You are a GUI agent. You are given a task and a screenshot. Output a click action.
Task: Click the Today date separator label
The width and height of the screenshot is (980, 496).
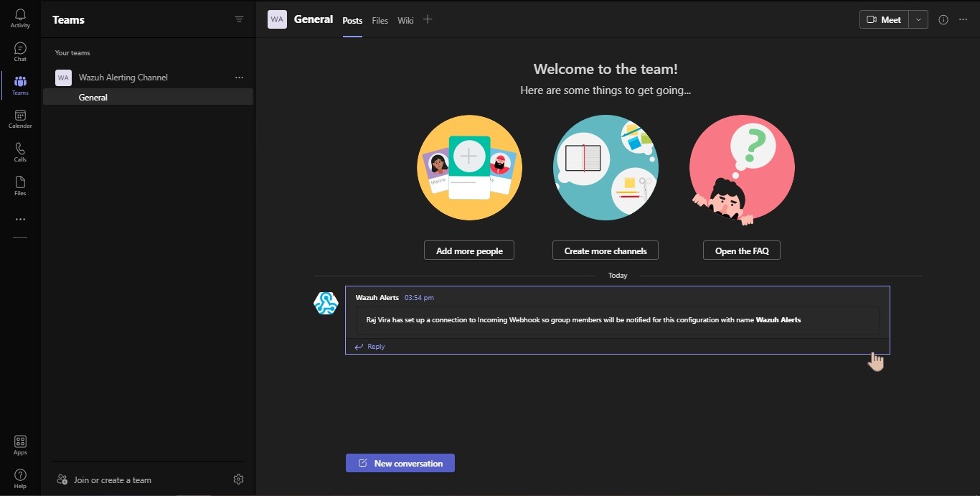(x=618, y=276)
